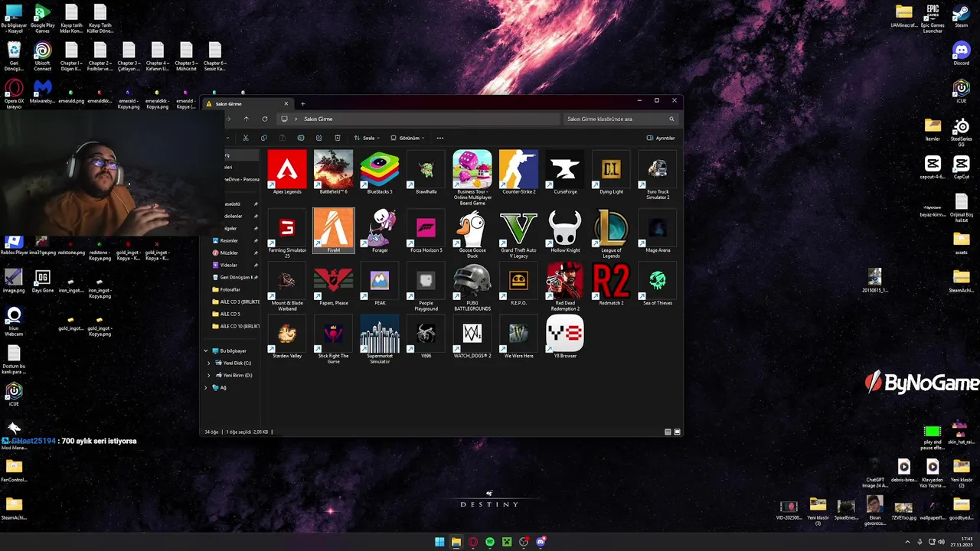
Task: Add a new Explorer tab
Action: [x=302, y=103]
